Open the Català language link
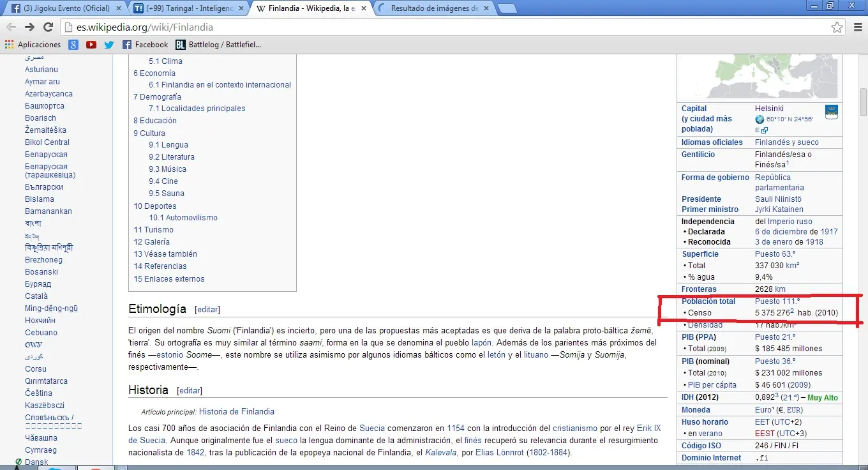Screen dimensions: 868x470 (36, 296)
